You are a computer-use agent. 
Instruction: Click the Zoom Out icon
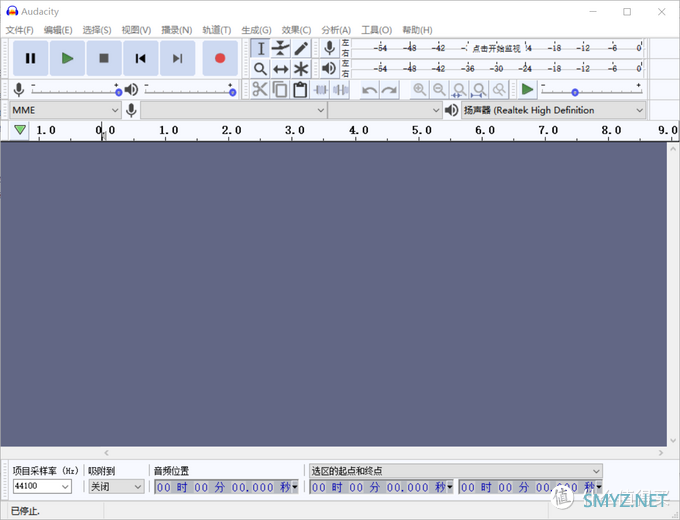[439, 90]
